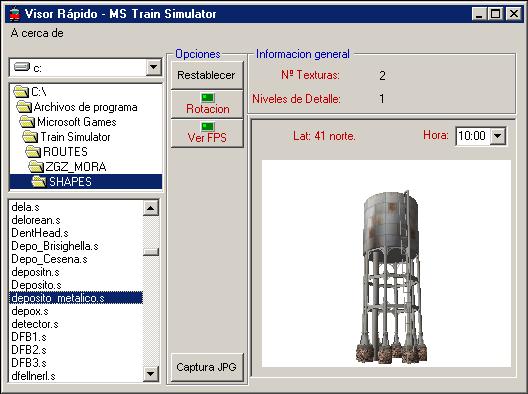The width and height of the screenshot is (528, 394).
Task: Click the Train Simulator folder icon
Action: click(30, 137)
